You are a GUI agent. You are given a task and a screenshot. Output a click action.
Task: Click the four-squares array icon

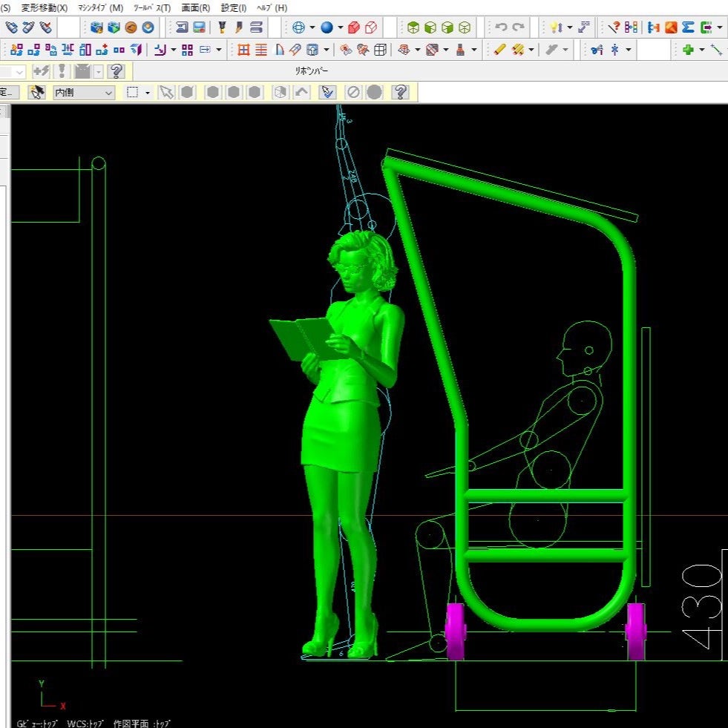tap(187, 50)
